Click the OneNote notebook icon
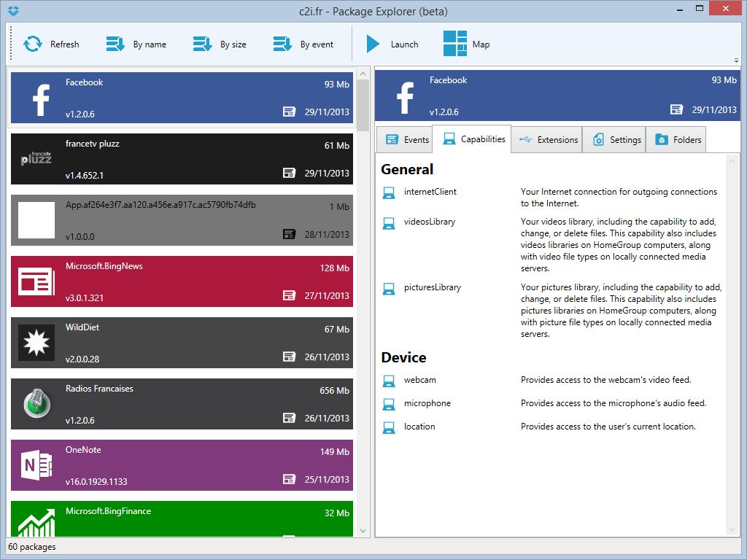 pyautogui.click(x=36, y=465)
